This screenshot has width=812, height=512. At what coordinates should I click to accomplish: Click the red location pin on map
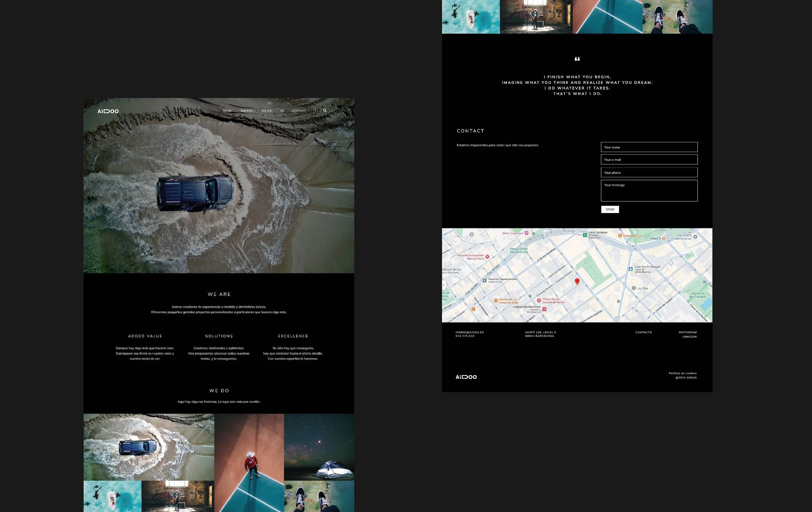577,281
